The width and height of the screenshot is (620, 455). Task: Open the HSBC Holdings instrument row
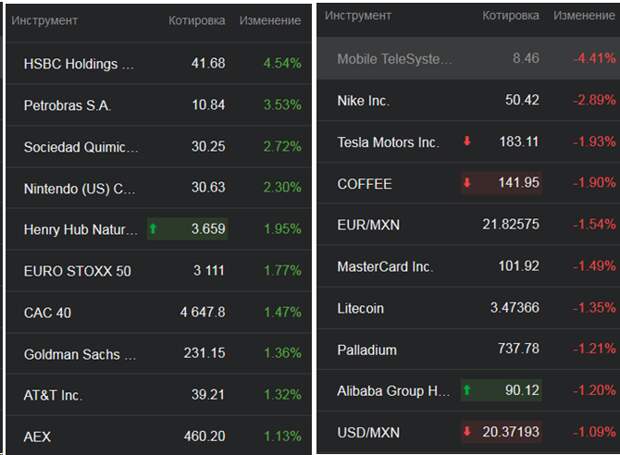click(159, 63)
